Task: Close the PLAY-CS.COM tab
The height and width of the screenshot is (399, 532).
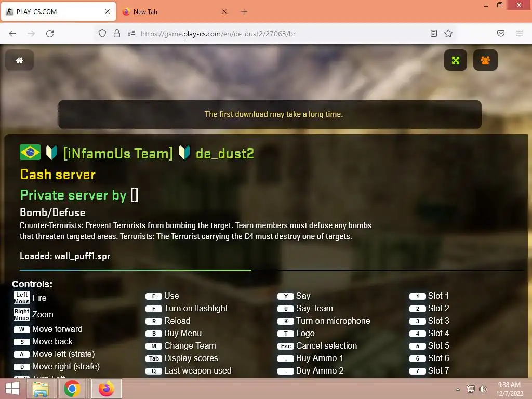Action: [x=107, y=11]
